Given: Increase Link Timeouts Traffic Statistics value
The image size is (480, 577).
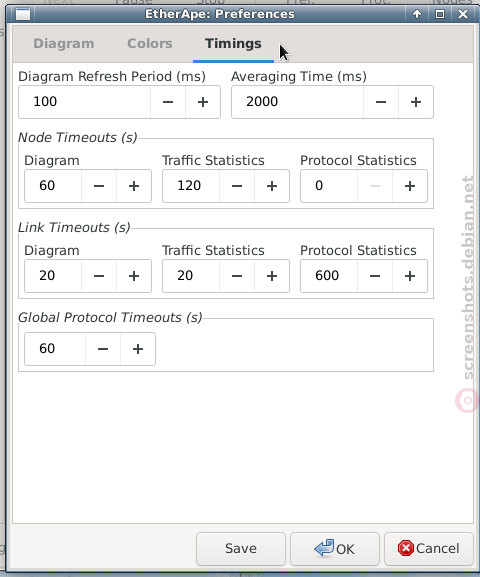Looking at the screenshot, I should click(272, 276).
